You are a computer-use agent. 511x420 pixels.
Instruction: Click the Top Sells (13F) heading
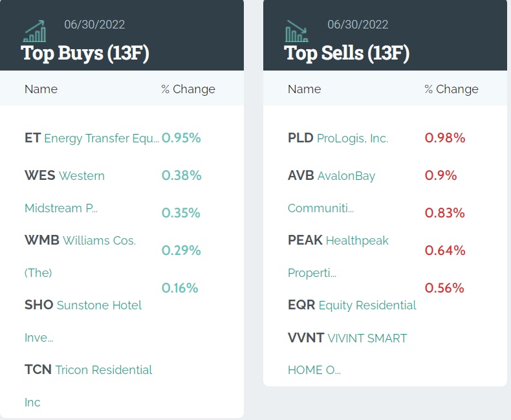347,53
